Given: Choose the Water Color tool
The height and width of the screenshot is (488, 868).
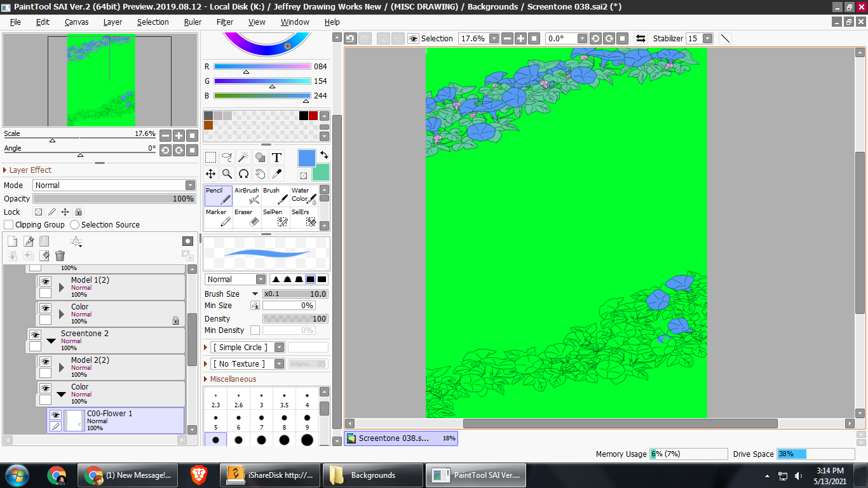Looking at the screenshot, I should 304,196.
